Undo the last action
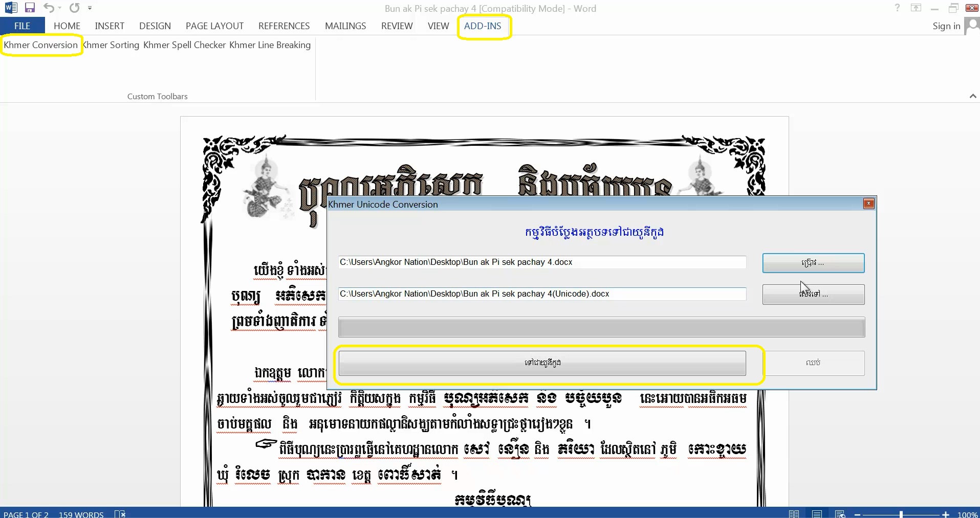Viewport: 980px width, 518px height. click(x=48, y=8)
